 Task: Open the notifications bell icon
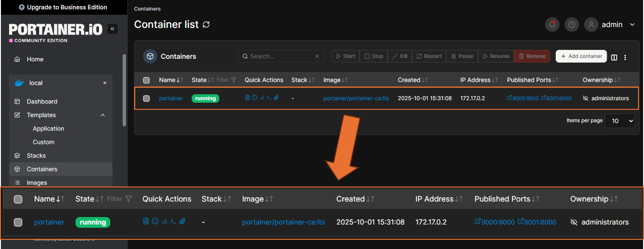[552, 25]
